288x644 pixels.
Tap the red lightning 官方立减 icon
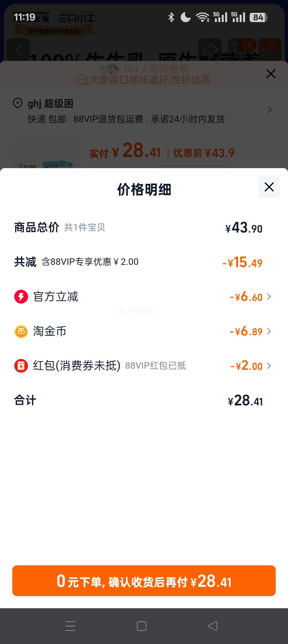point(21,297)
